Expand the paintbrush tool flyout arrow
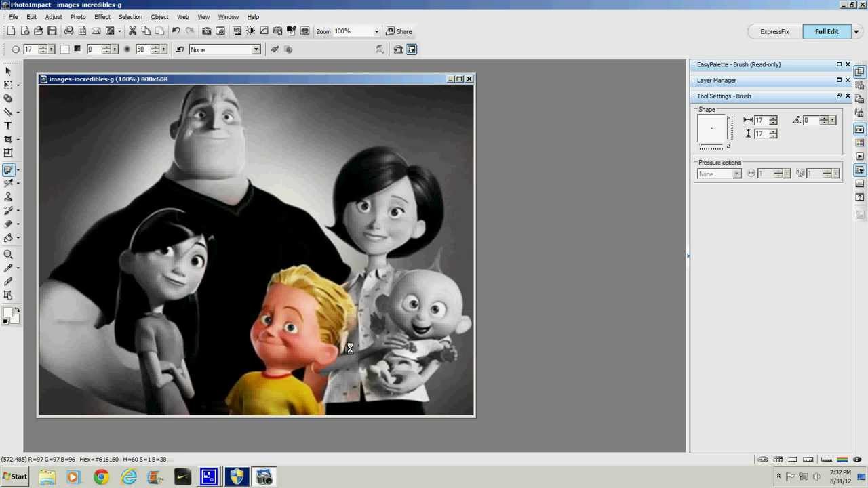This screenshot has width=868, height=488. 18,171
